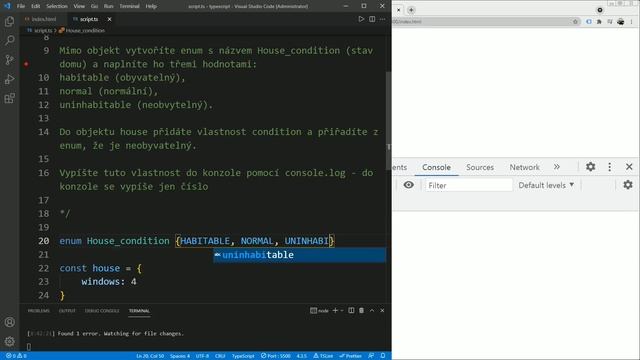Open the File menu

tap(21, 6)
